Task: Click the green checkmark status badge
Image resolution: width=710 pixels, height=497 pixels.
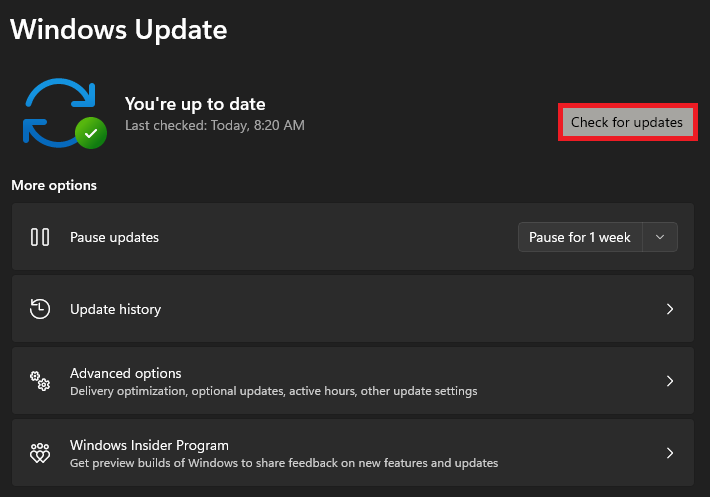Action: point(91,133)
